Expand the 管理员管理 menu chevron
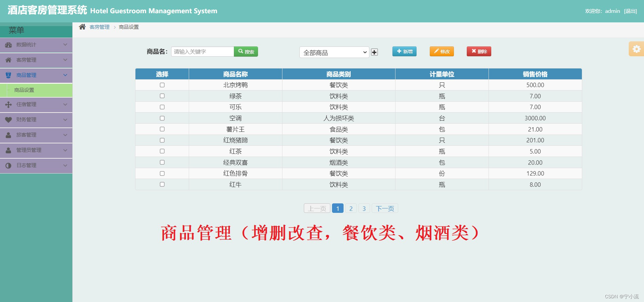Screen dimensions: 644x302 tap(65, 150)
